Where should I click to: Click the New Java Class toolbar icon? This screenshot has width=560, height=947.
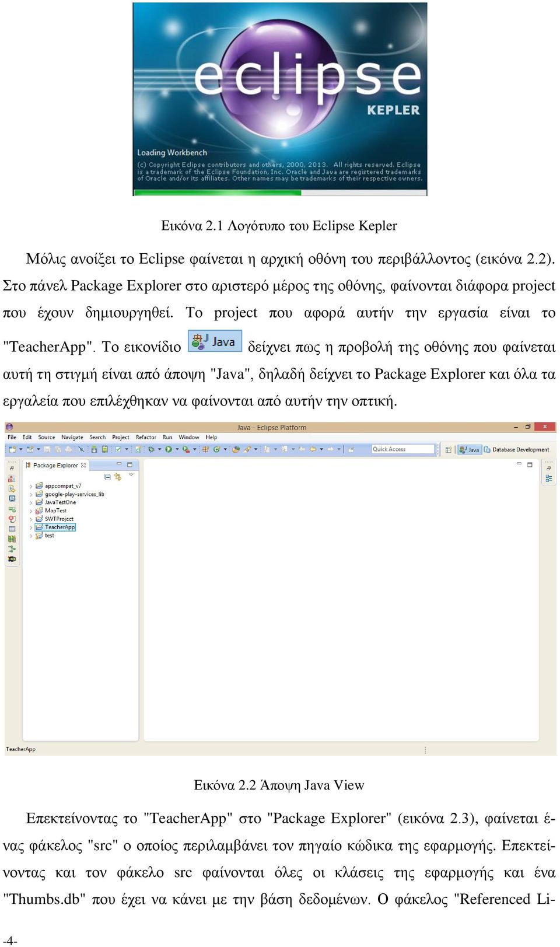[216, 449]
